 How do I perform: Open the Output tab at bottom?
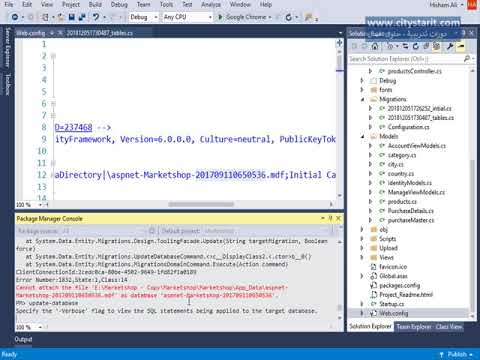coord(23,339)
